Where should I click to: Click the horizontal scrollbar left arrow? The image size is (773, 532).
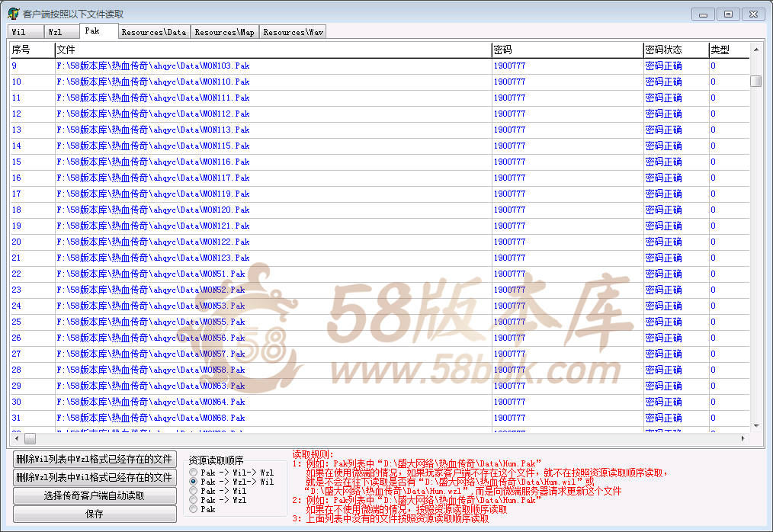[18, 438]
